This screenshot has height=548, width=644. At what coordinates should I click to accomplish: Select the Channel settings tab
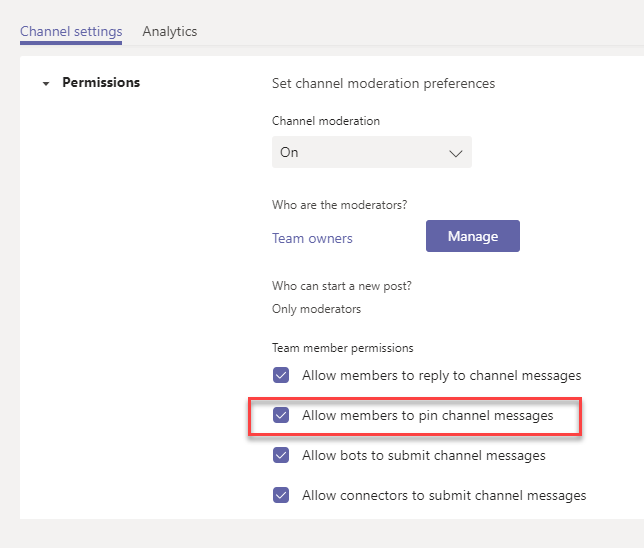click(x=71, y=32)
